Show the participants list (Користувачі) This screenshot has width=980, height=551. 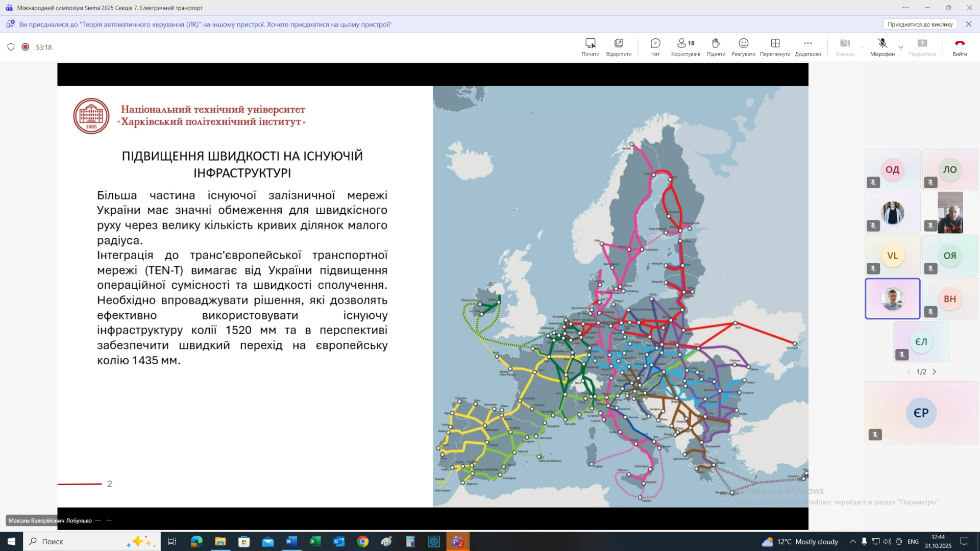click(685, 46)
